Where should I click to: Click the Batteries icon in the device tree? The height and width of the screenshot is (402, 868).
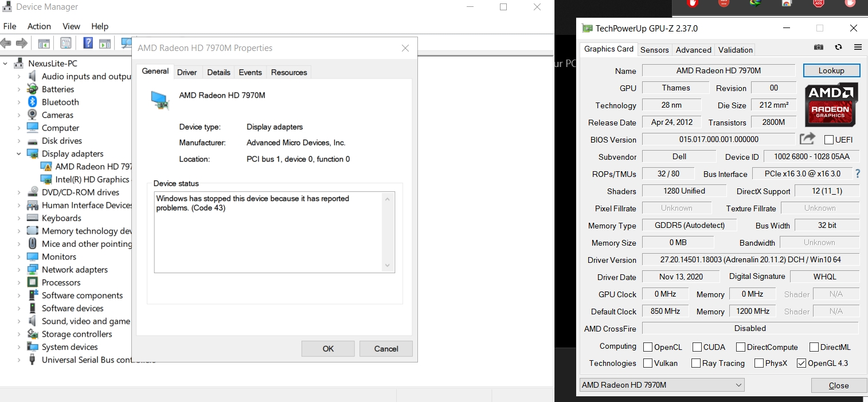tap(33, 89)
